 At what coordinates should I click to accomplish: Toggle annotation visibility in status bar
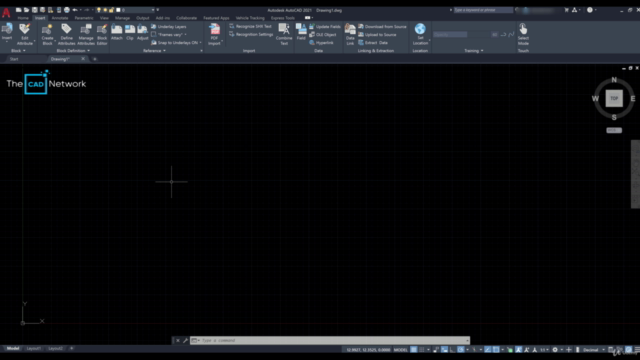[x=518, y=350]
